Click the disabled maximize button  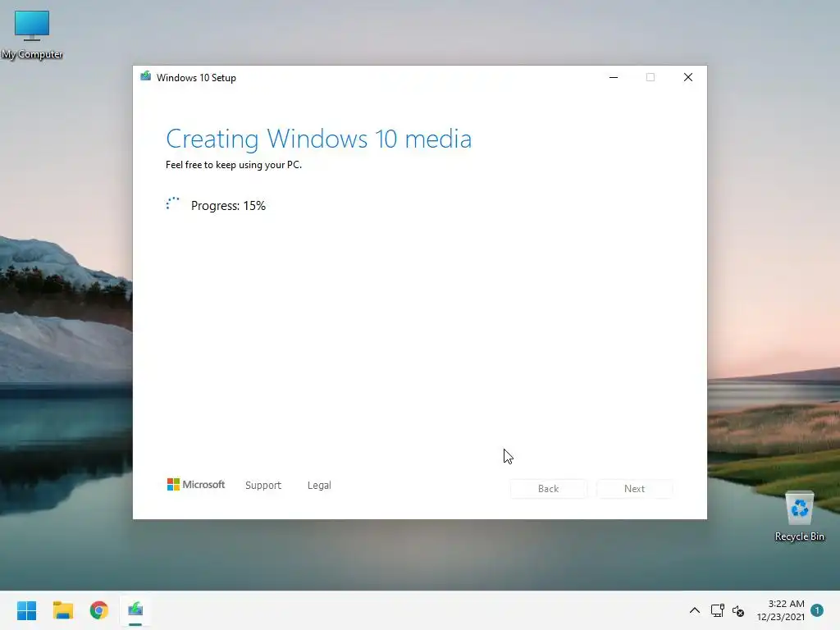pyautogui.click(x=651, y=77)
